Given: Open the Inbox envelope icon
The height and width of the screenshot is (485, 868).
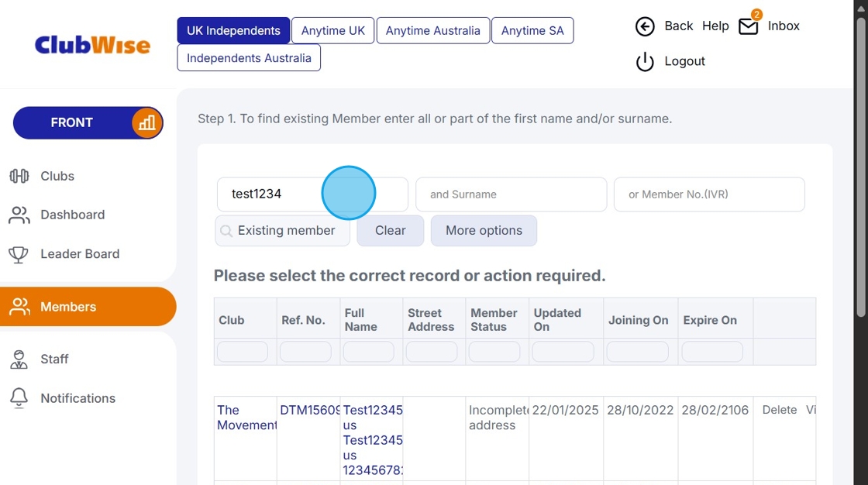Looking at the screenshot, I should [748, 26].
